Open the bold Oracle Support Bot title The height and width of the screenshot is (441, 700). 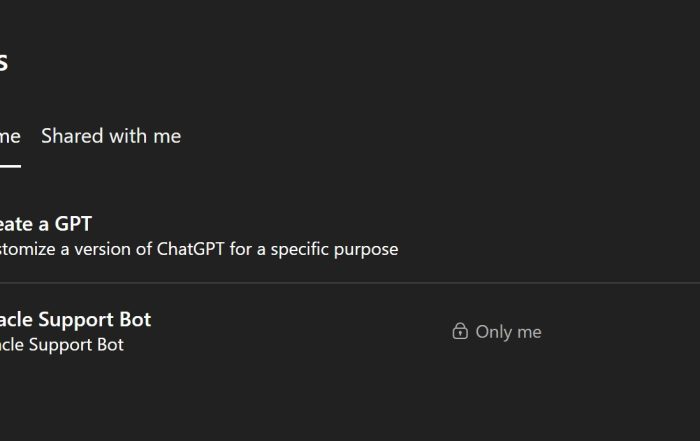[x=75, y=320]
